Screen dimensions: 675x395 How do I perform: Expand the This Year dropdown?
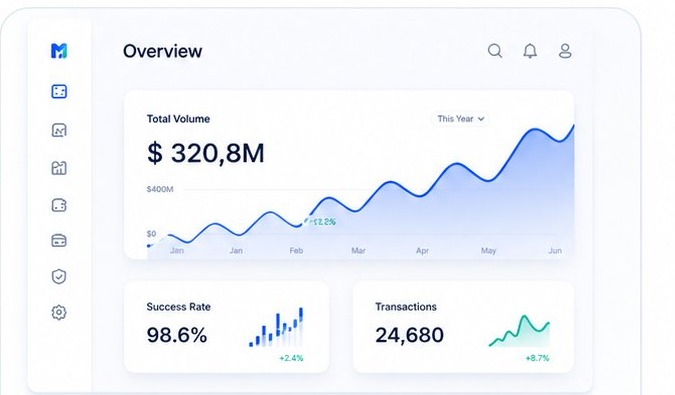(x=461, y=119)
